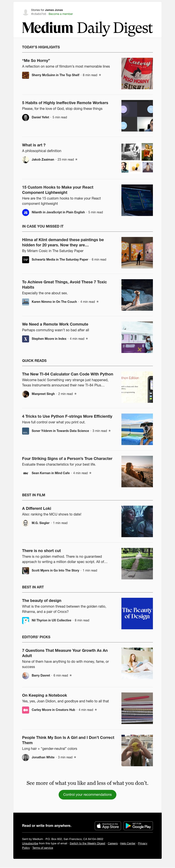Click the member-only star next to Sherry McGuinn
This screenshot has height=868, width=175.
(100, 75)
